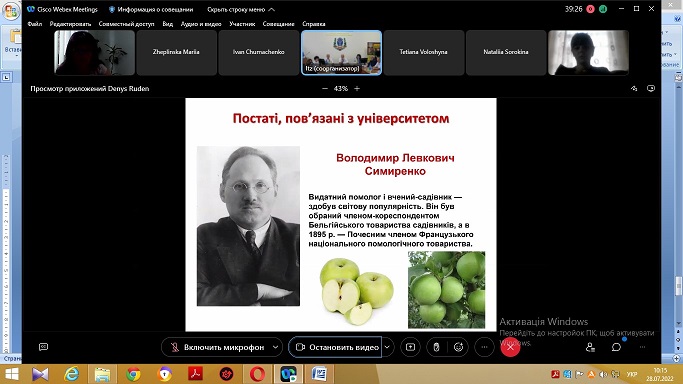The width and height of the screenshot is (683, 384).
Task: Select Tetiana Voloshyna participant tile
Action: tap(423, 52)
